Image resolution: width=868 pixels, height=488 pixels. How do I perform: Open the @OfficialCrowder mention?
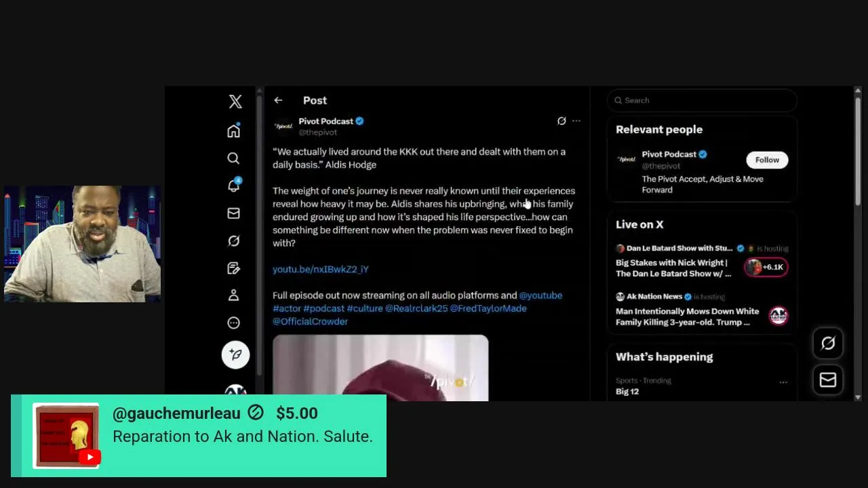310,321
